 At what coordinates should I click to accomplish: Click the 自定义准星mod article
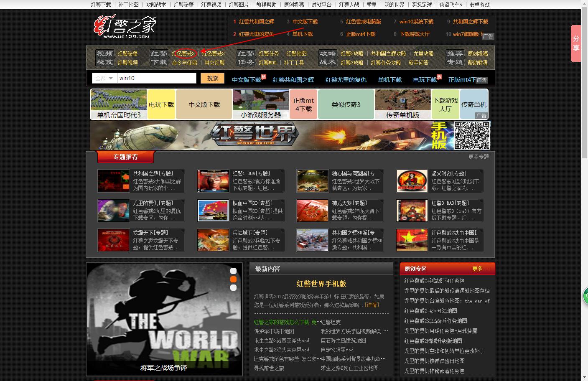pos(337,350)
